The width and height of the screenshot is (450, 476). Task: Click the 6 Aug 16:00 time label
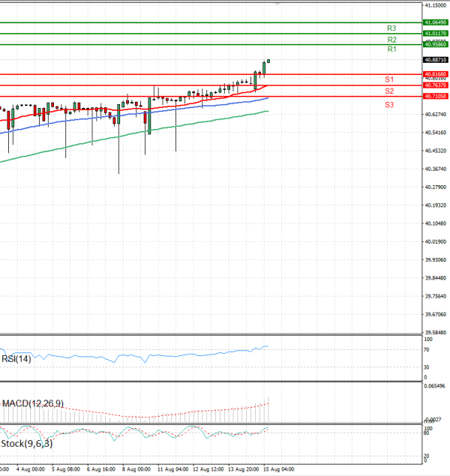[x=100, y=469]
